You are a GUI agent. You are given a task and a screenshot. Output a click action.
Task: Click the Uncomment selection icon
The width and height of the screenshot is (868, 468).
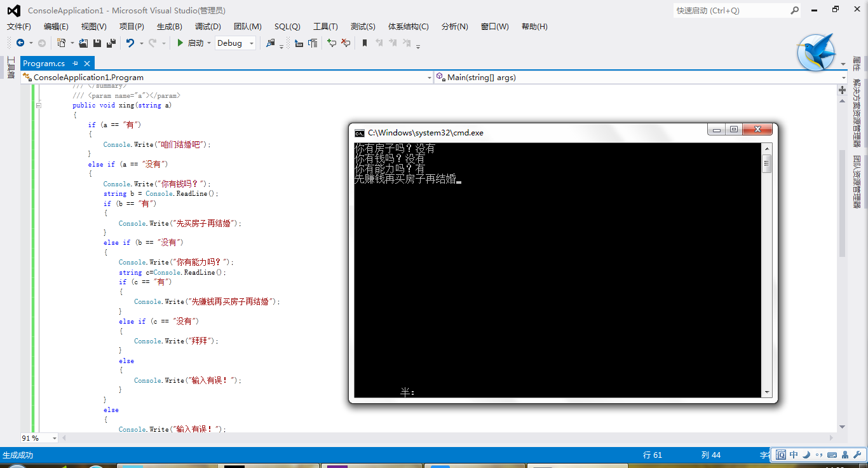(346, 43)
